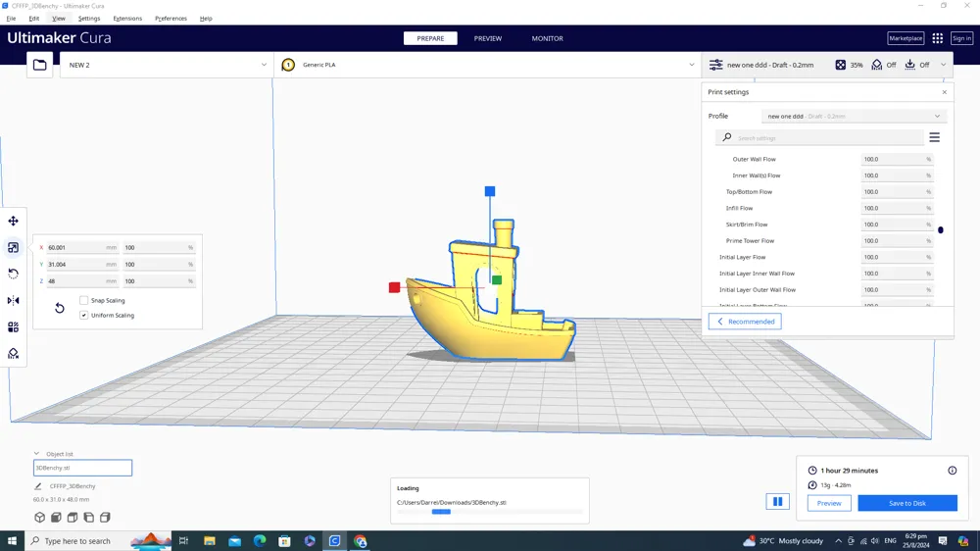Switch to the MONITOR stage

coord(548,38)
